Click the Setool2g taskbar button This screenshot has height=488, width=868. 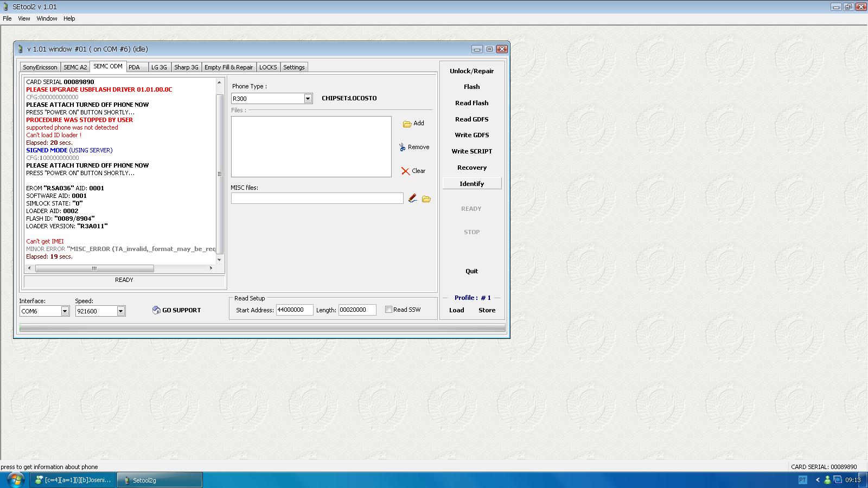159,480
